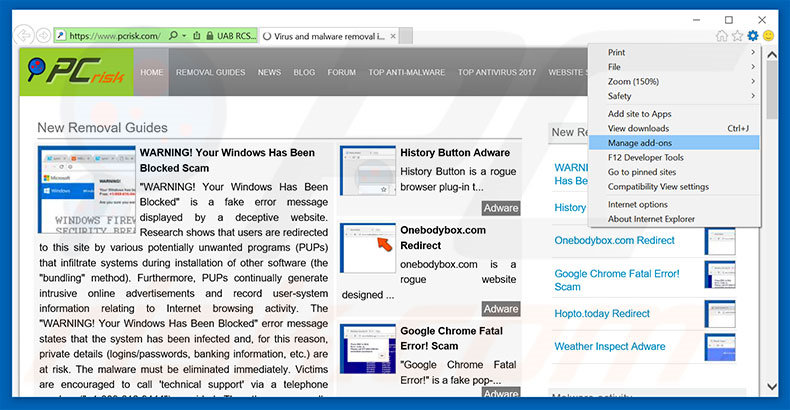The width and height of the screenshot is (790, 410).
Task: Expand the Safety submenu arrow
Action: pyautogui.click(x=753, y=96)
